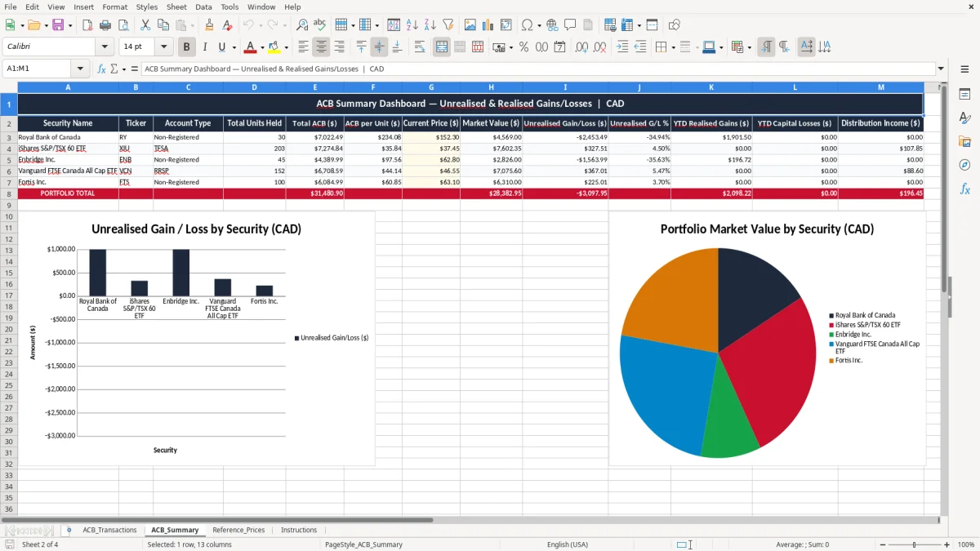The width and height of the screenshot is (980, 551).
Task: Click the Print icon
Action: pos(105,25)
